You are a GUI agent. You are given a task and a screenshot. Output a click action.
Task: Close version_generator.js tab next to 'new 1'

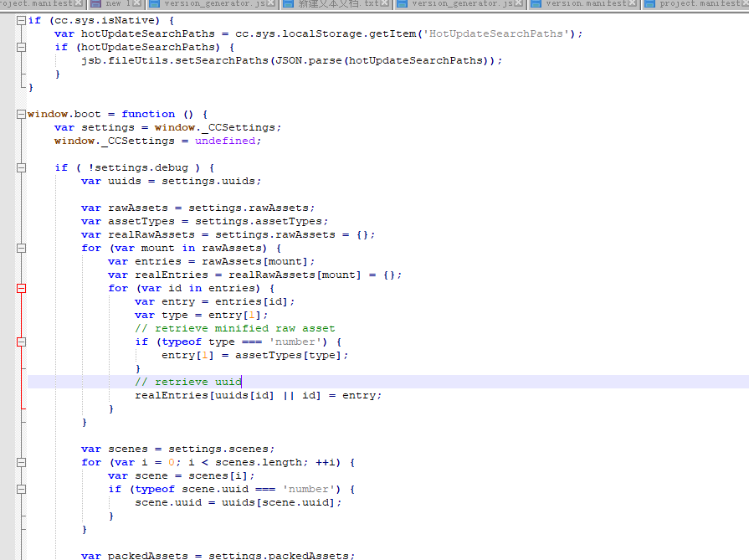click(271, 3)
